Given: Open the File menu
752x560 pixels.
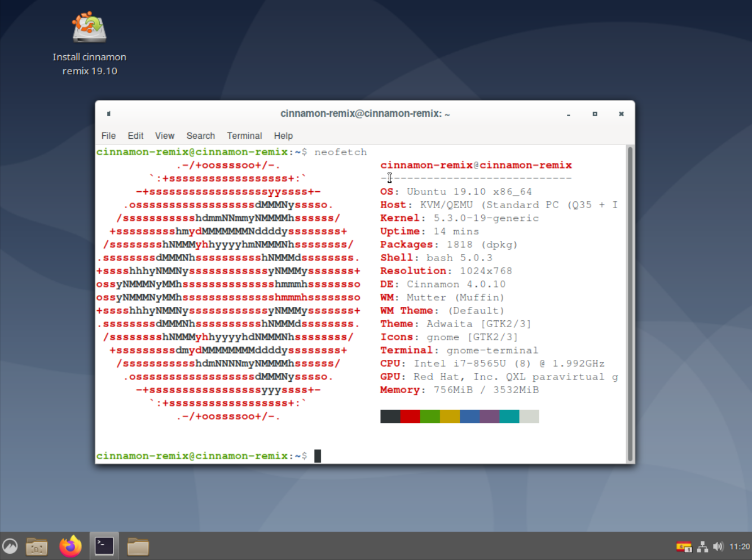Looking at the screenshot, I should (108, 136).
